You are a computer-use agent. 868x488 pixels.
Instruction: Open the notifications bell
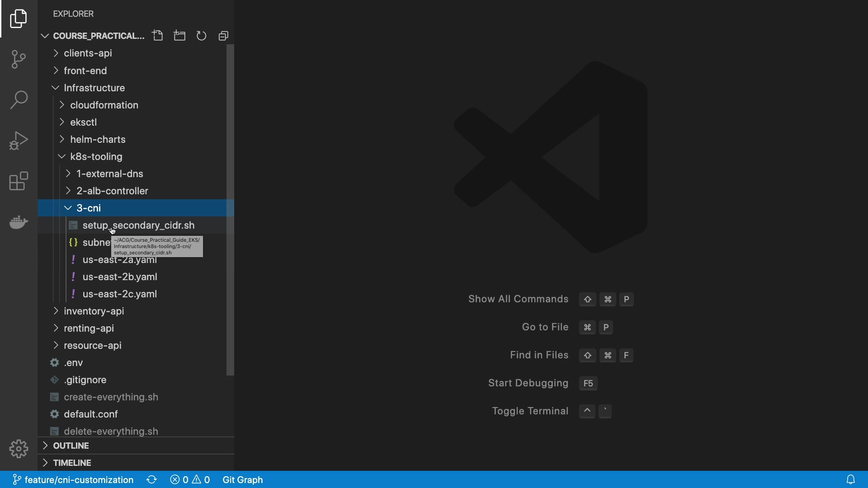[850, 479]
